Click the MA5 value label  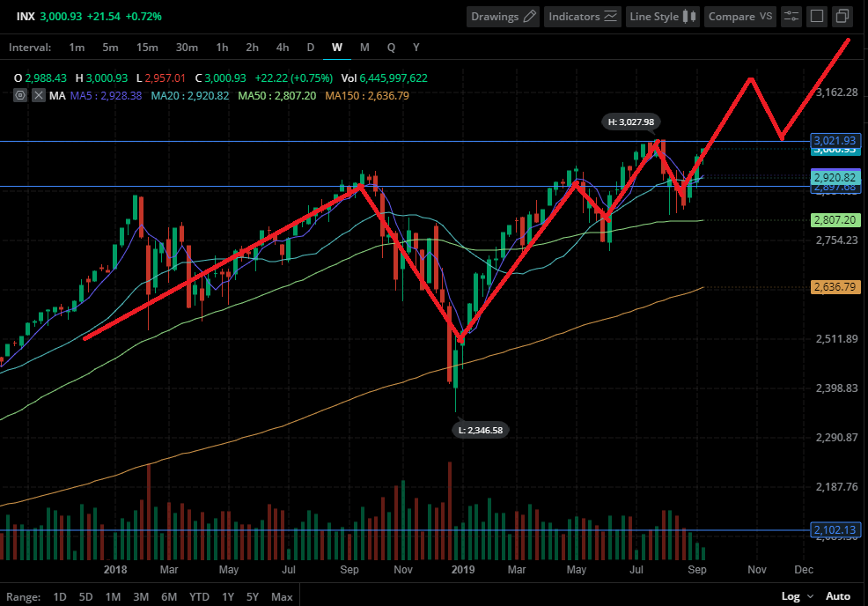click(106, 95)
